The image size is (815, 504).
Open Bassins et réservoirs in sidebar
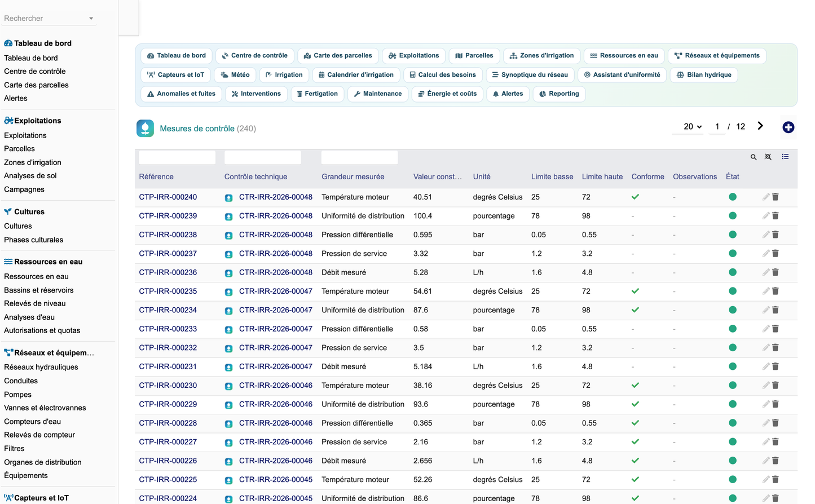39,290
